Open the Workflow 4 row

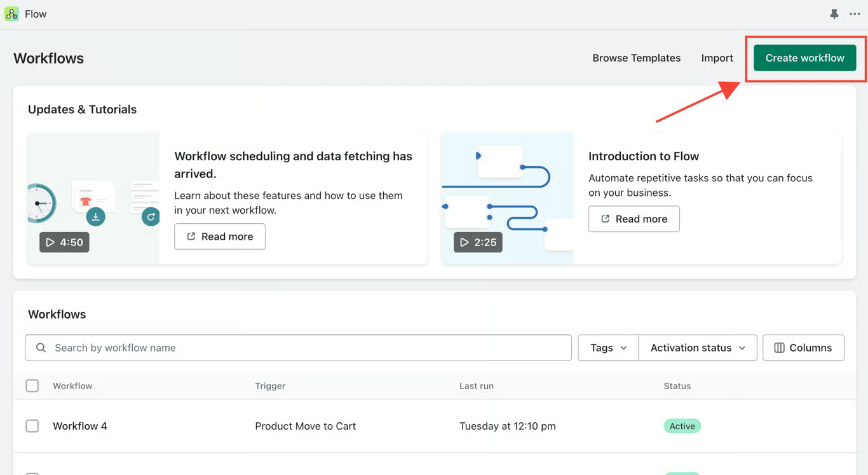click(435, 426)
